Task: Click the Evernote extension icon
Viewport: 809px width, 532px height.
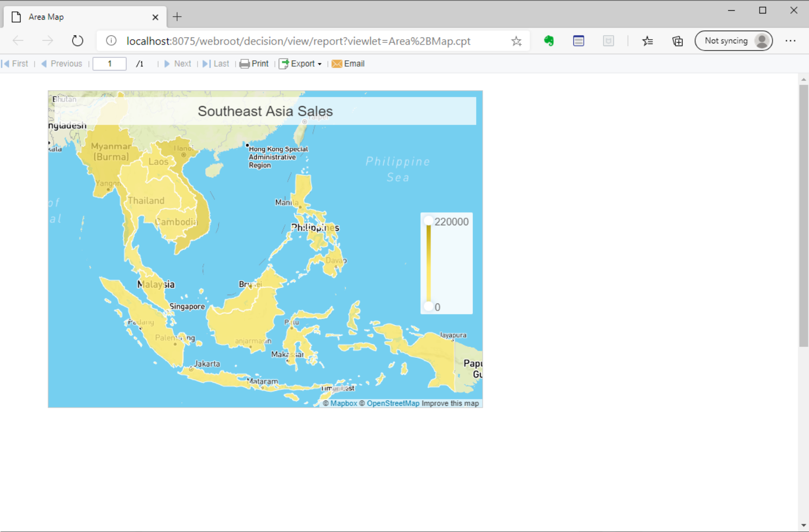Action: pos(548,41)
